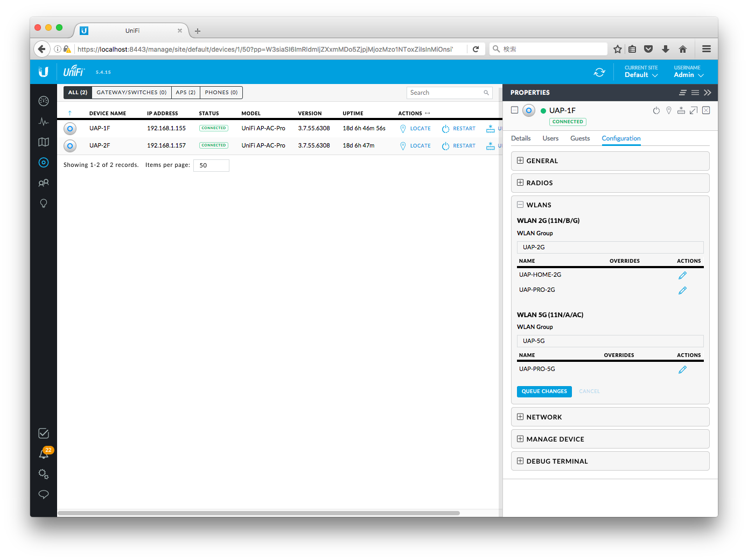Open the Map view in sidebar
The image size is (748, 560).
44,142
